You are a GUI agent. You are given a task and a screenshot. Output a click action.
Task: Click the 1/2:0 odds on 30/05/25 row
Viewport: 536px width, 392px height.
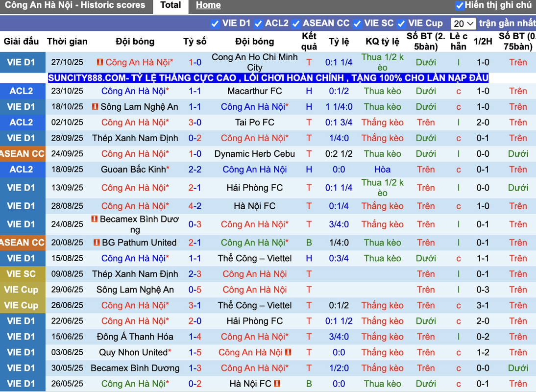pos(339,368)
